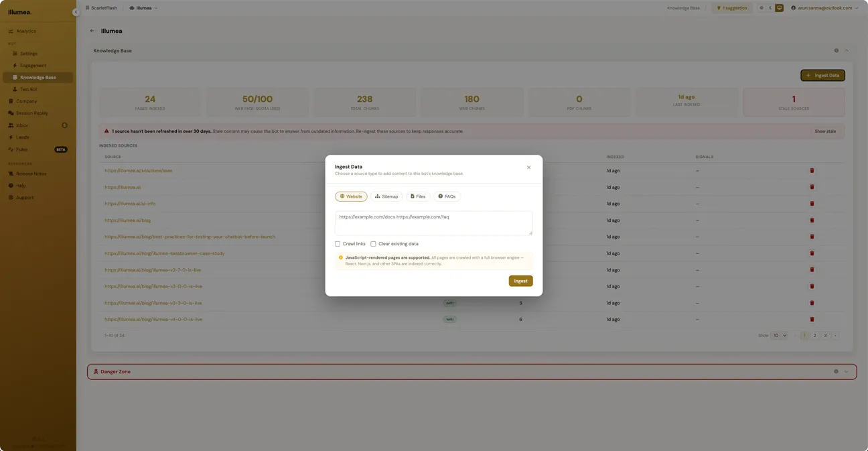
Task: Delete the https://illumea.ai/ source
Action: tap(812, 187)
